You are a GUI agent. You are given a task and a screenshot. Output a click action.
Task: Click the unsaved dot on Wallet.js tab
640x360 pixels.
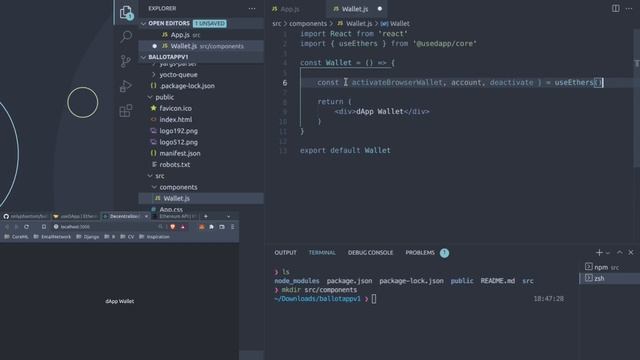click(380, 9)
